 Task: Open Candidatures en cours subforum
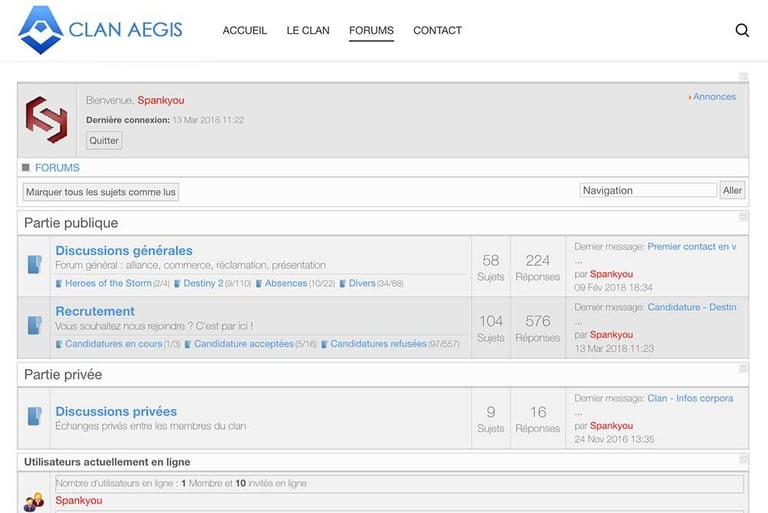coord(114,344)
